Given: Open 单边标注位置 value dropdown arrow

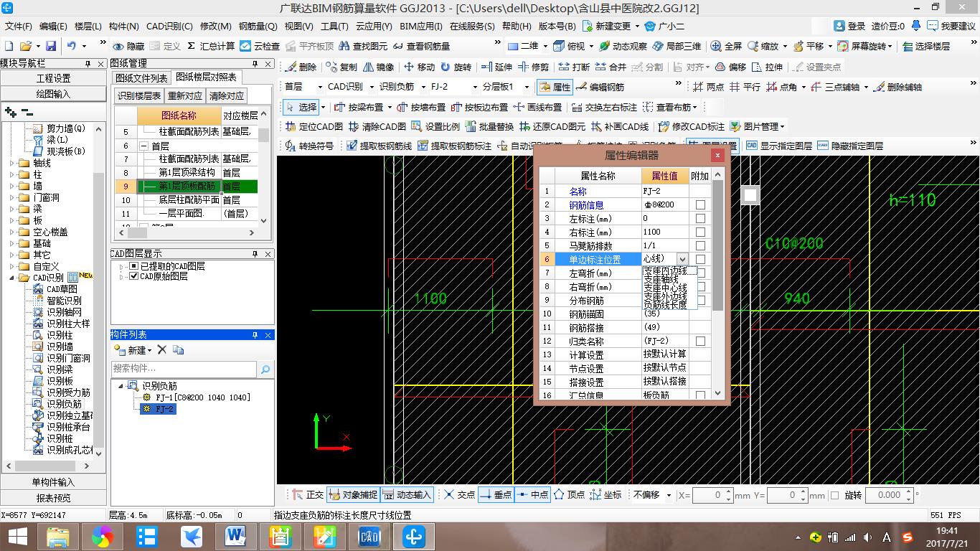Looking at the screenshot, I should click(x=682, y=260).
